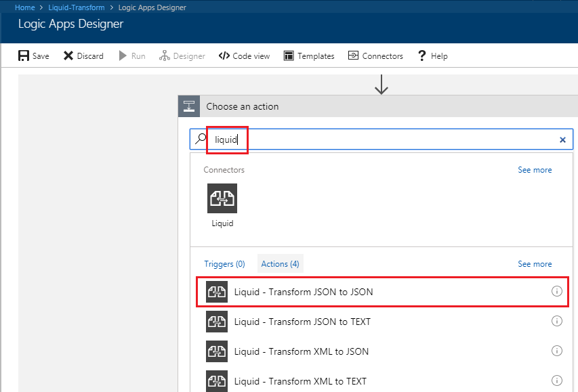
Task: Select the Liquid connector icon
Action: pyautogui.click(x=222, y=198)
